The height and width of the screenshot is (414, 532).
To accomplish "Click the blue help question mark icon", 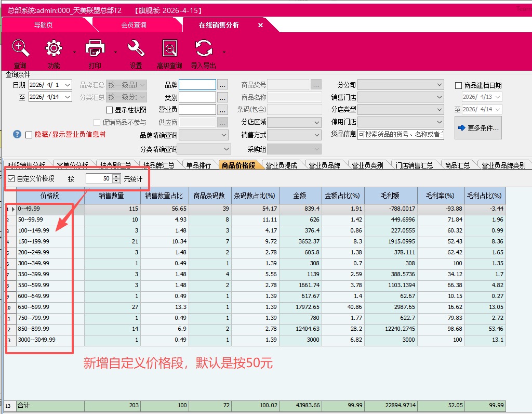I will [17, 134].
